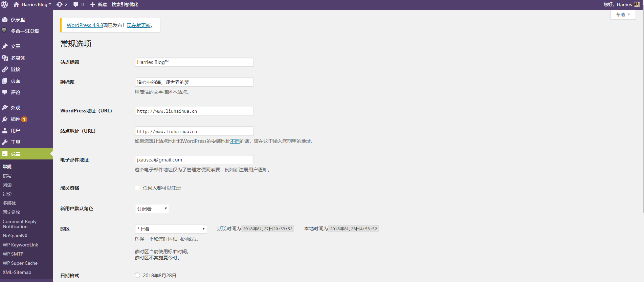Click the 站点地址 (URL) input field

tap(194, 131)
